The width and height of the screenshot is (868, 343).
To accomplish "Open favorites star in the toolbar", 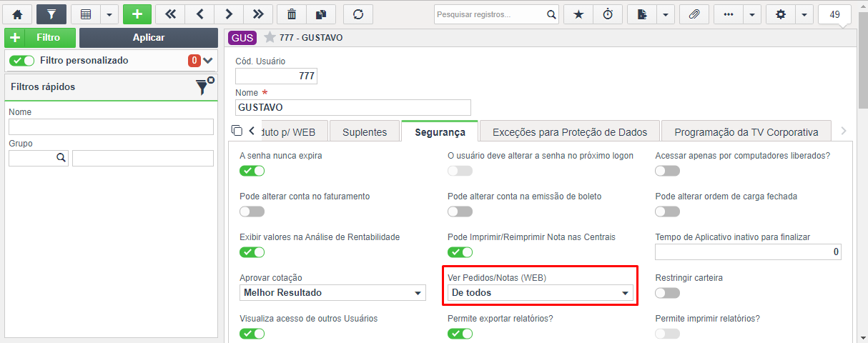I will pos(578,14).
